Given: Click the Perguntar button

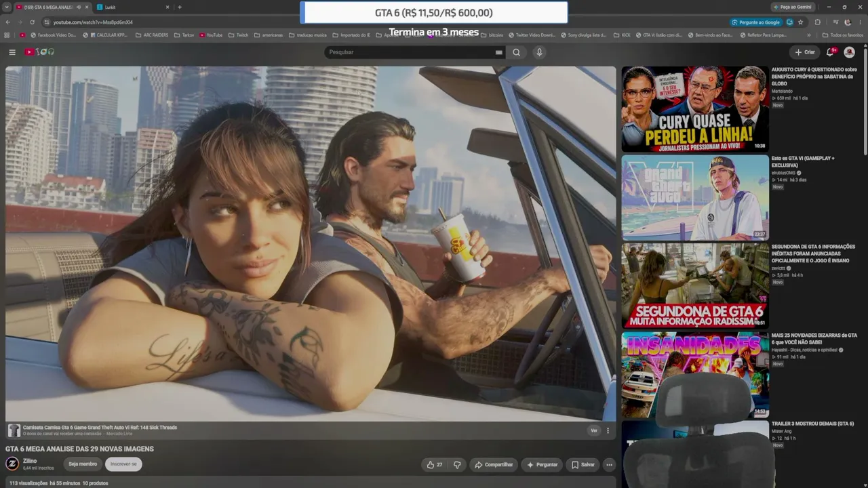Looking at the screenshot, I should pyautogui.click(x=542, y=464).
